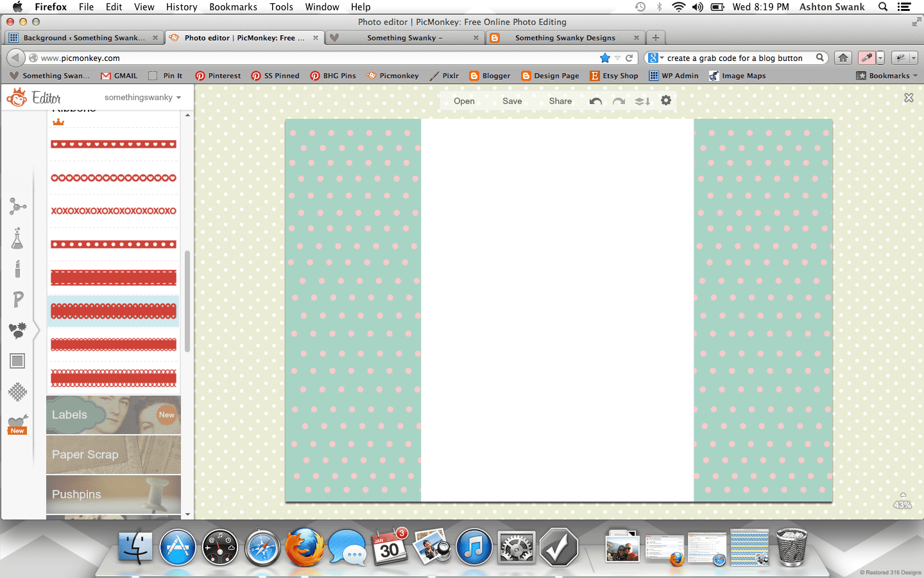Expand the Labels overlay category
The width and height of the screenshot is (924, 578).
[114, 415]
